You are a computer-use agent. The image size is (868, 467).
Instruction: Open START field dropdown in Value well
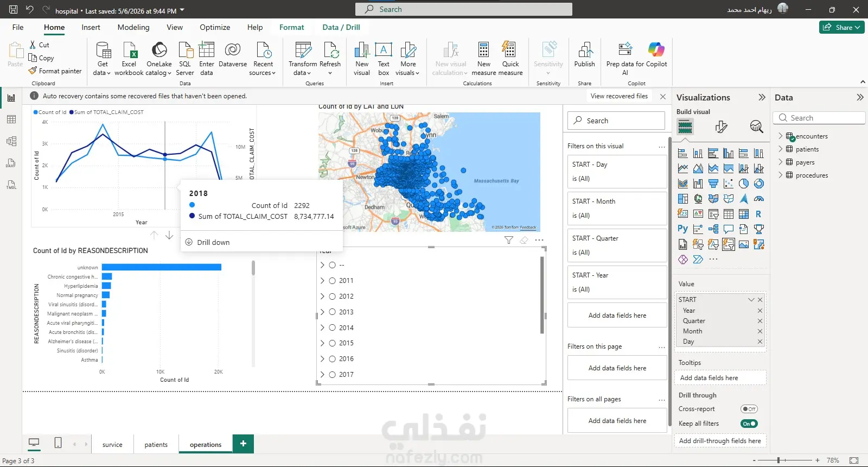point(751,300)
